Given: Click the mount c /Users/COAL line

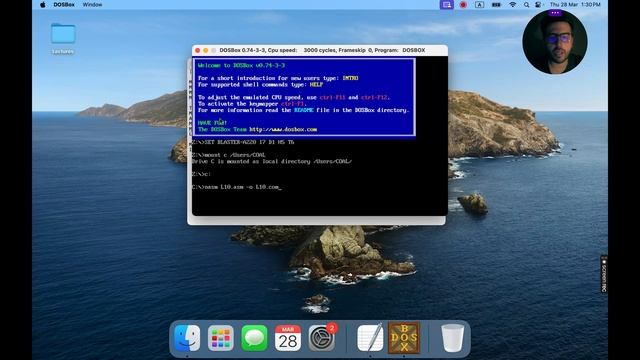Looking at the screenshot, I should [x=229, y=155].
